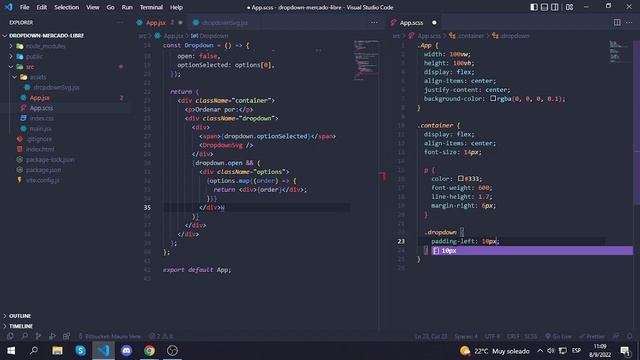Open package-lock.json in explorer
This screenshot has width=640, height=360.
click(50, 160)
